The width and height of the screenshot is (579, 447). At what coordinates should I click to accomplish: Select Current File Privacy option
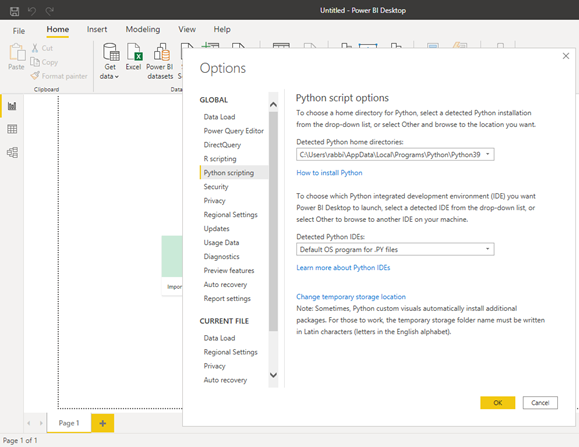[x=215, y=366]
